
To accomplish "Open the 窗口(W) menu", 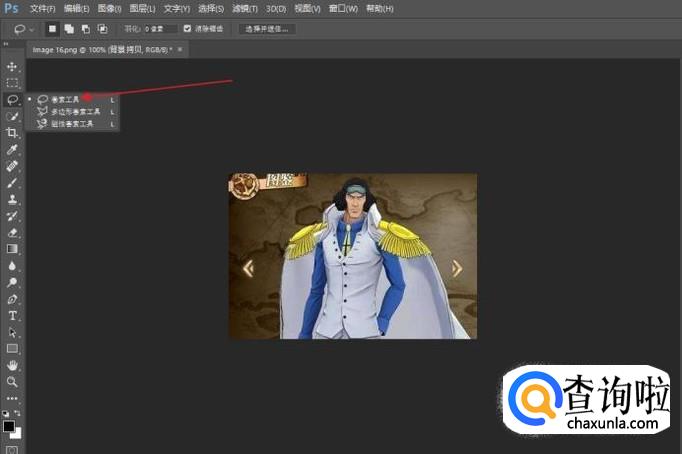I will click(343, 9).
